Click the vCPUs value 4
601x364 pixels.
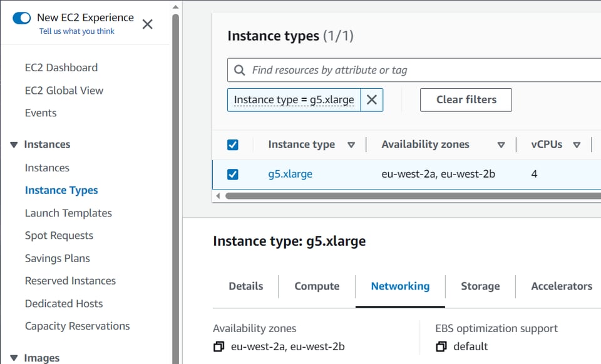click(534, 174)
